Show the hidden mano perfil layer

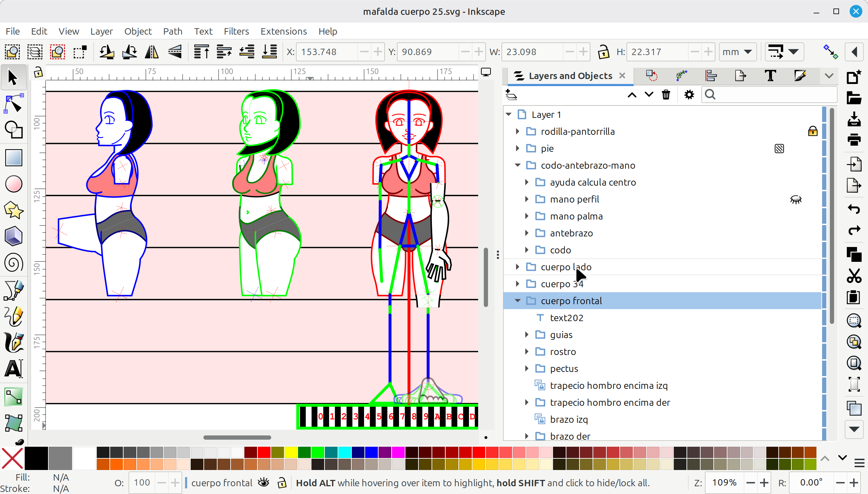[x=796, y=199]
